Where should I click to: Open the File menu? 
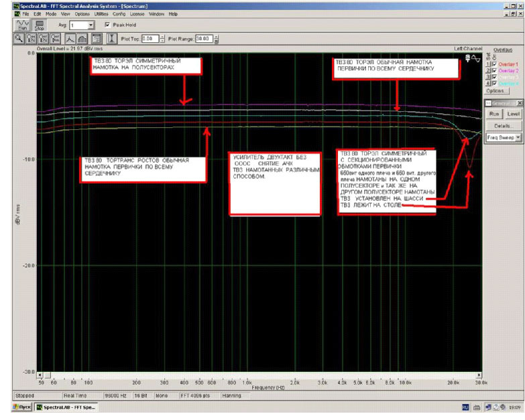point(25,14)
